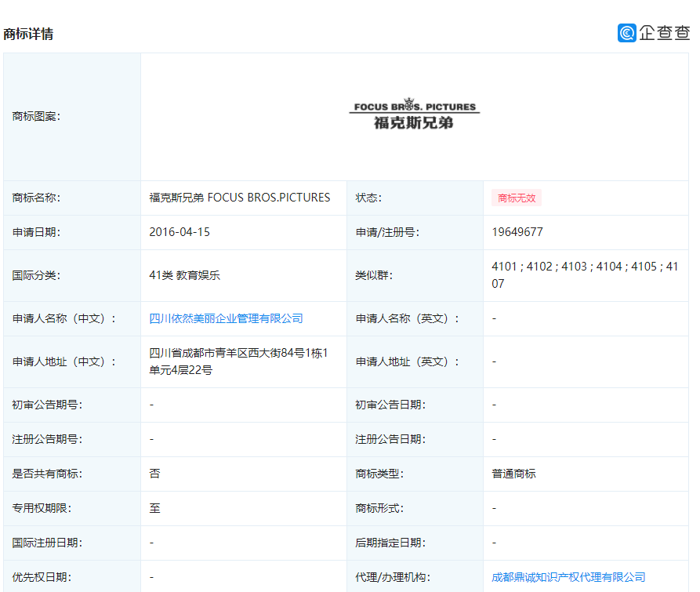The height and width of the screenshot is (592, 700).
Task: Click the 商标类型 label
Action: tap(379, 474)
